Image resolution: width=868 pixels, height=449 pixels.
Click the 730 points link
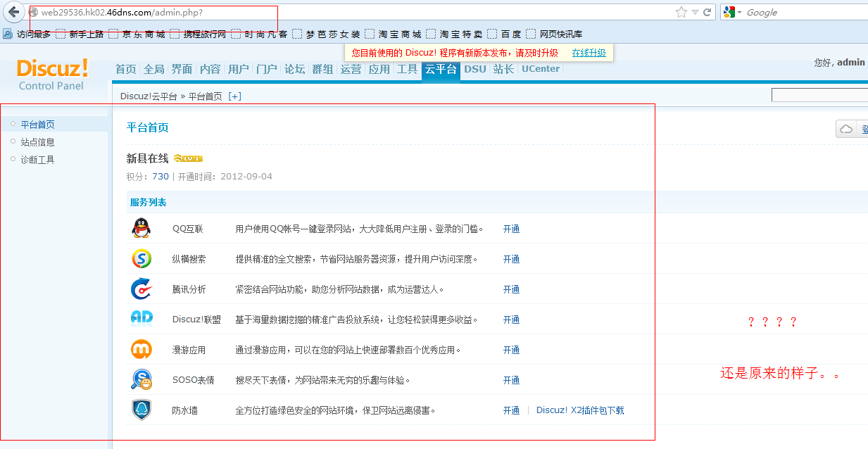tap(161, 177)
